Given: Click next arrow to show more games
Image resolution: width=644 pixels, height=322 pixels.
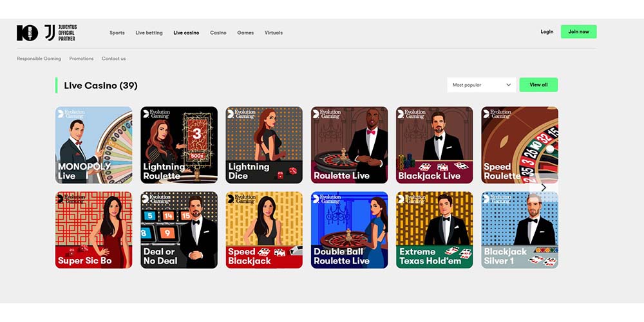Looking at the screenshot, I should 544,188.
